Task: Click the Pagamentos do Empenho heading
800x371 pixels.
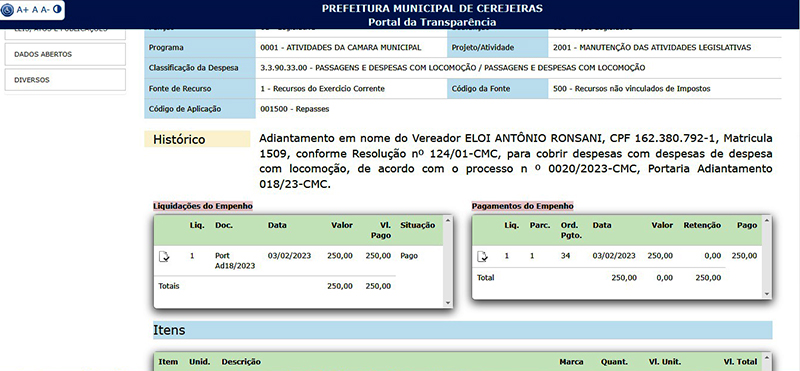Action: click(x=522, y=206)
